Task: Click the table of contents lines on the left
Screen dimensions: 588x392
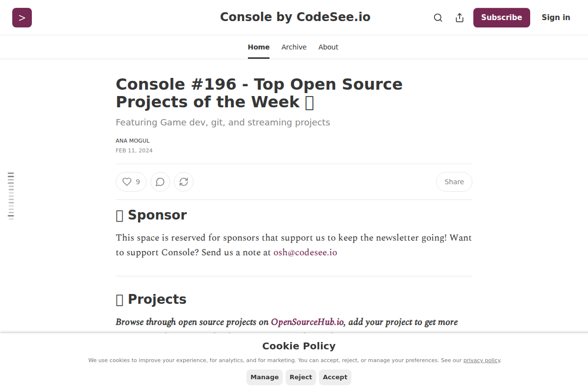Action: [11, 196]
